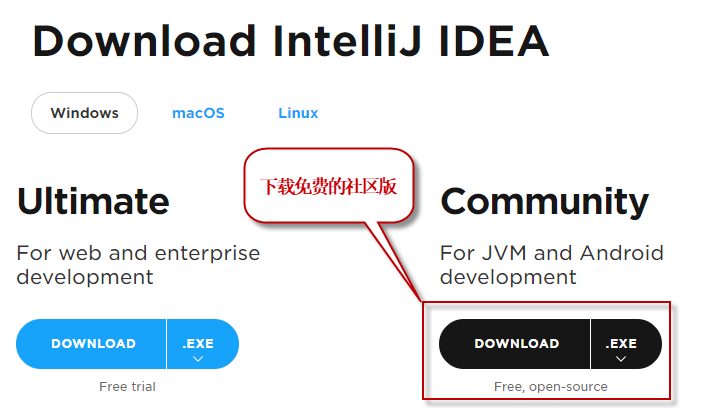
Task: Click the Free, open-source label
Action: [551, 387]
